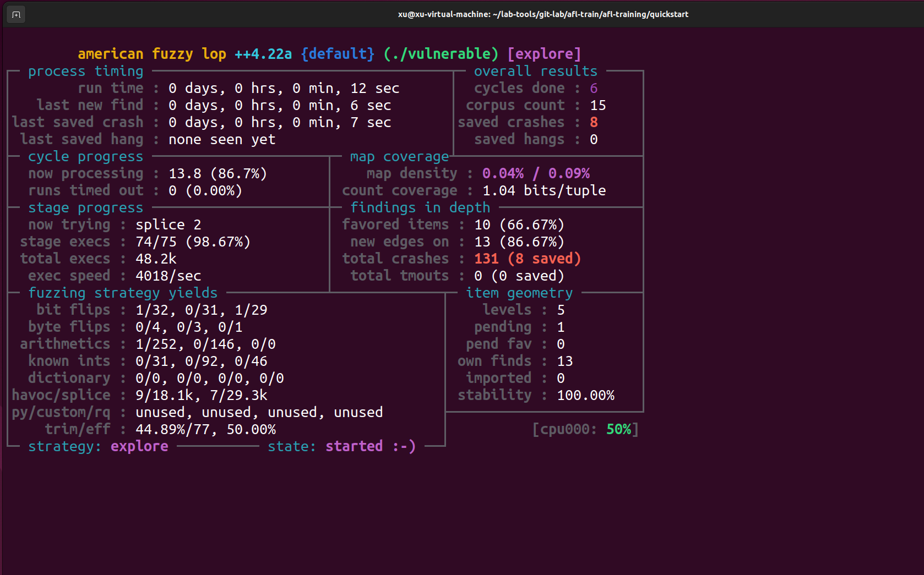
Task: Click the strategy "explore" value at bottom
Action: 139,446
